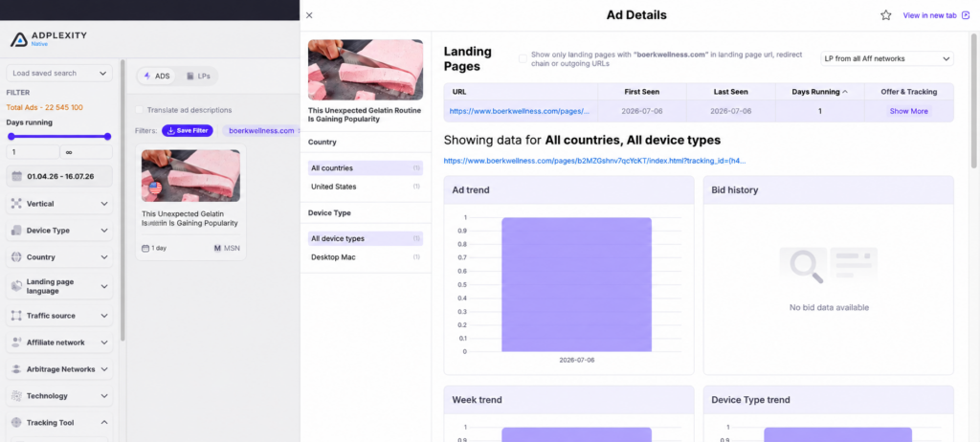This screenshot has height=442, width=980.
Task: Click US flag badge on ad card
Action: tap(154, 188)
